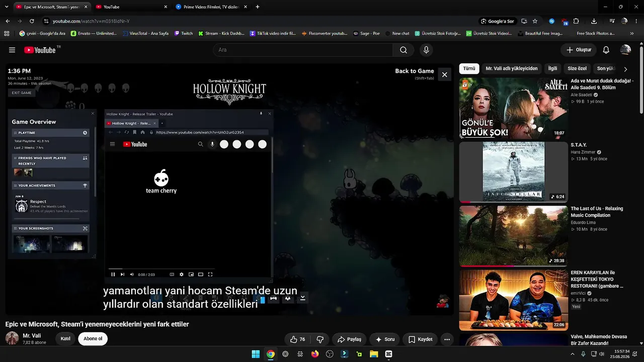
Task: Open the Chrome extensions puzzle menu
Action: (x=576, y=21)
